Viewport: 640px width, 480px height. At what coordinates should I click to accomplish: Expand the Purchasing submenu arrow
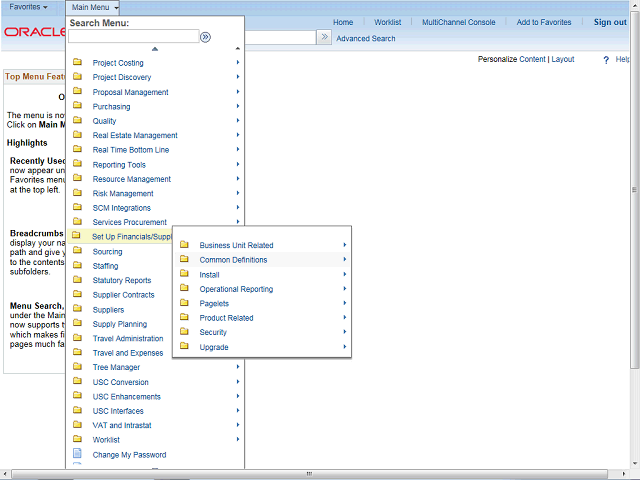point(238,106)
